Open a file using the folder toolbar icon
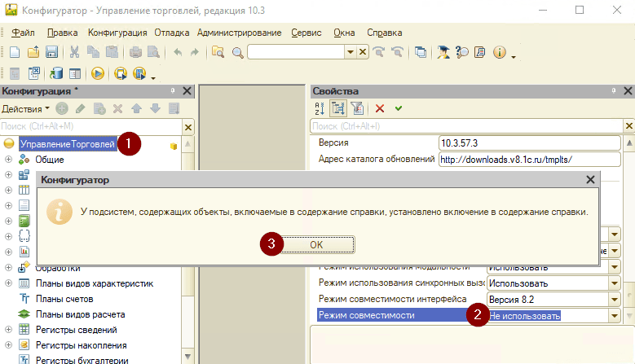This screenshot has width=635, height=364. click(33, 52)
